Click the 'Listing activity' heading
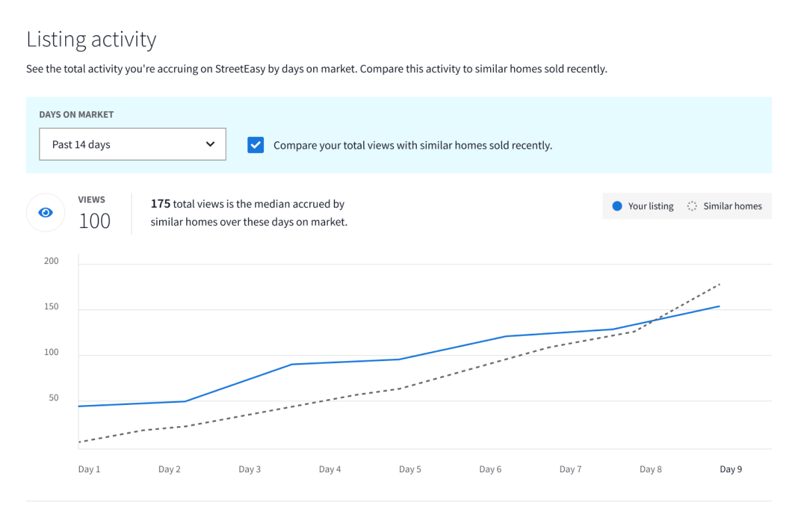Screen dimensions: 798x532 tap(91, 40)
